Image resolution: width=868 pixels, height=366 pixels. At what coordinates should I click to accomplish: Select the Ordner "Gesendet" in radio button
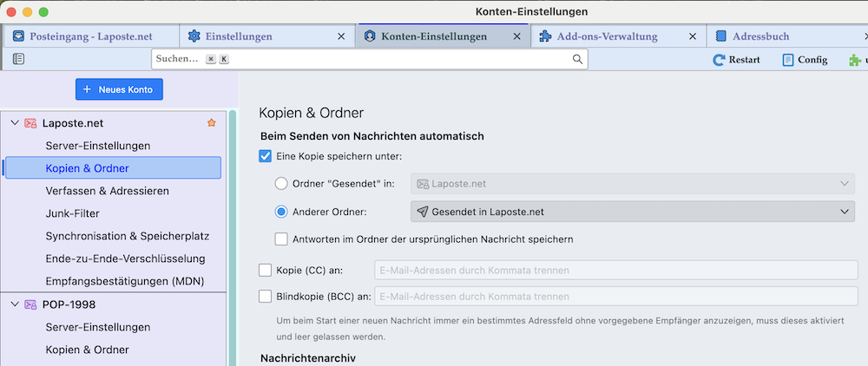pos(281,183)
